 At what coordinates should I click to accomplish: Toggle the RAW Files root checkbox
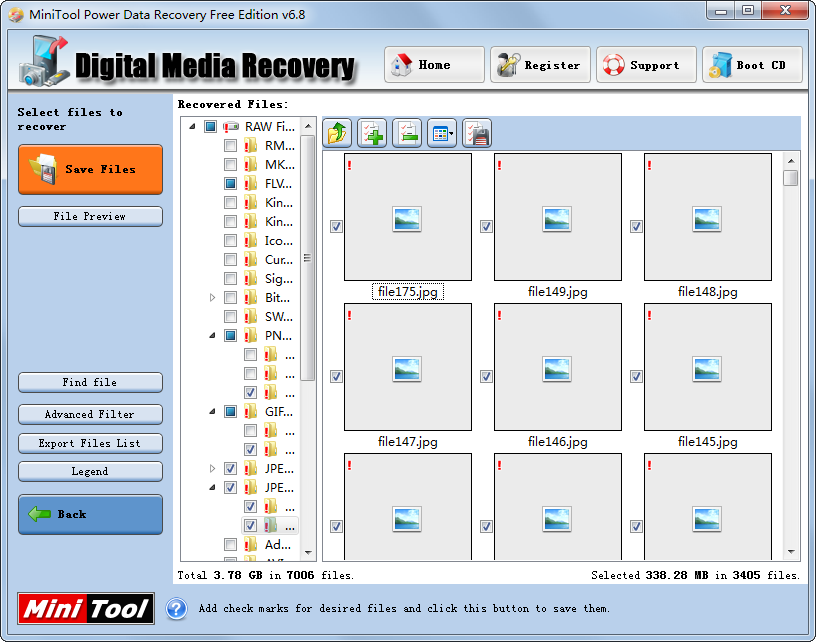[210, 126]
